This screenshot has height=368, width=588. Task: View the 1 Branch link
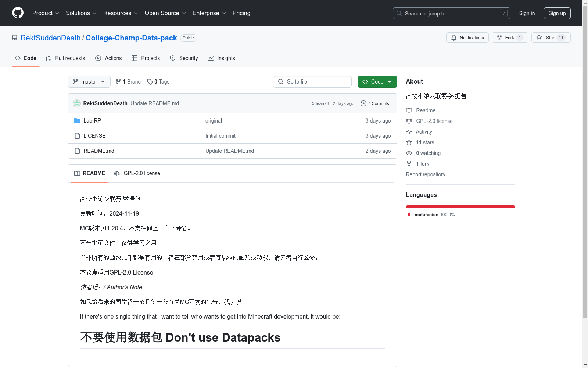[129, 82]
